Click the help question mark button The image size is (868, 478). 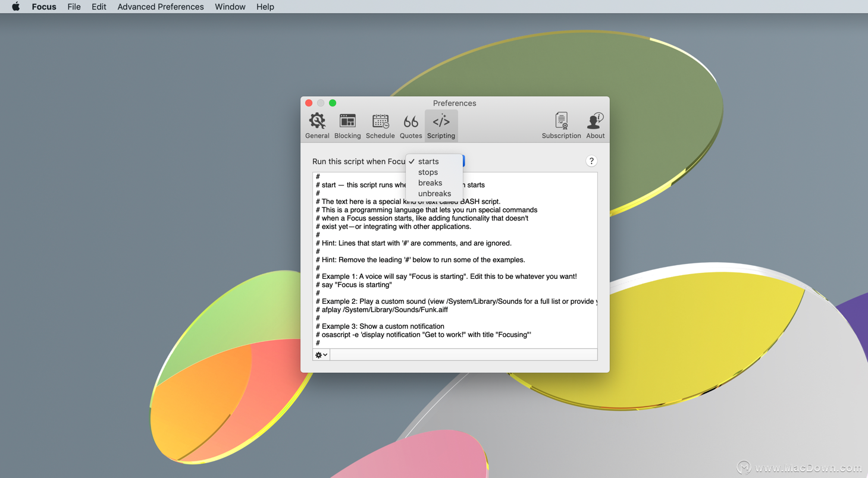tap(591, 161)
